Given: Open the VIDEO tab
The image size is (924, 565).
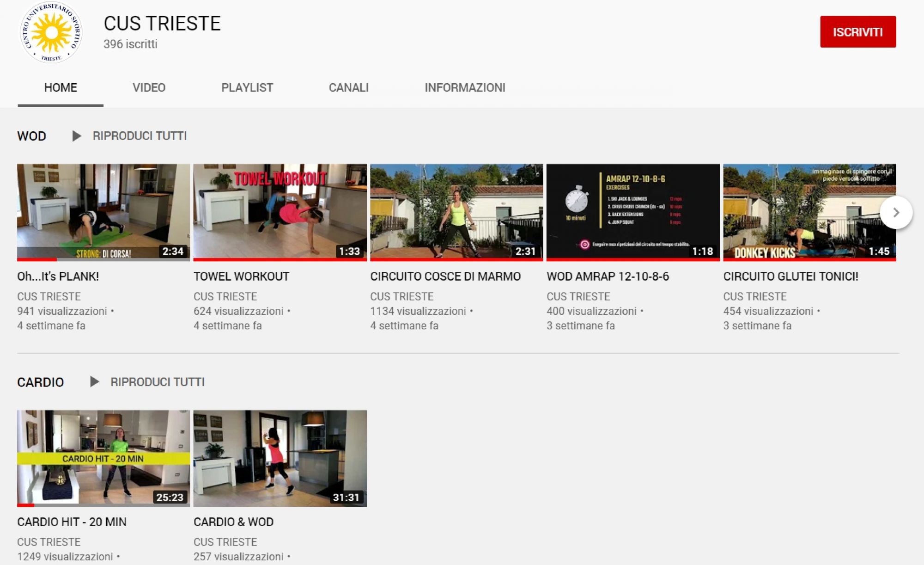Looking at the screenshot, I should tap(149, 88).
